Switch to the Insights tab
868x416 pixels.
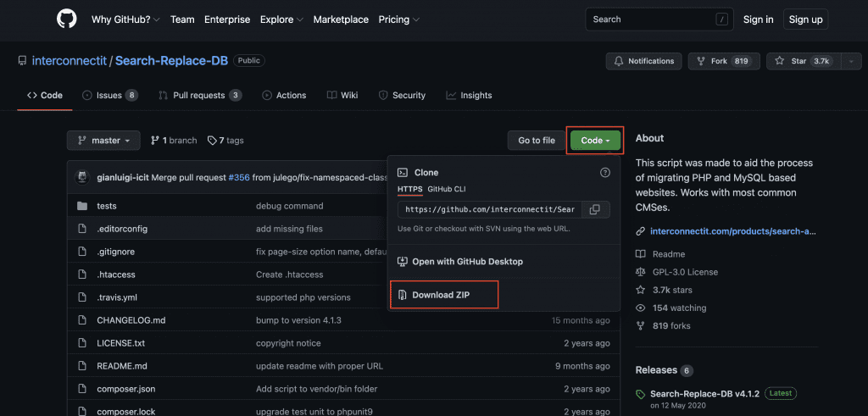tap(469, 95)
